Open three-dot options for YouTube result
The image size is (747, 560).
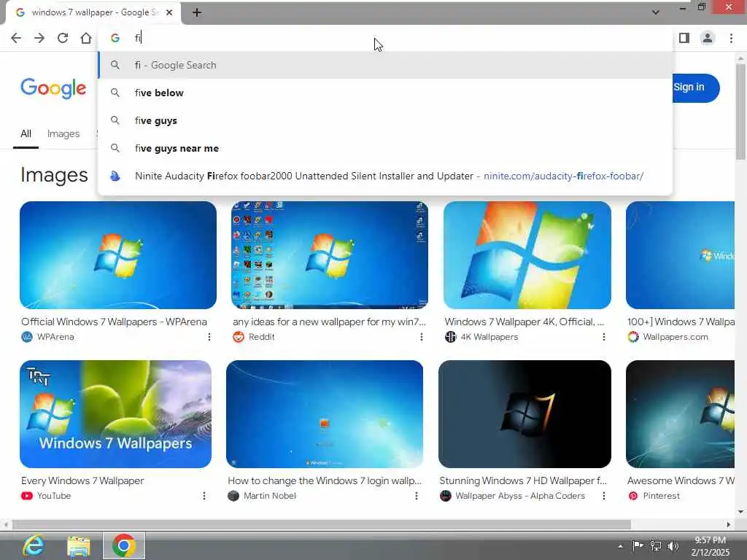(204, 496)
